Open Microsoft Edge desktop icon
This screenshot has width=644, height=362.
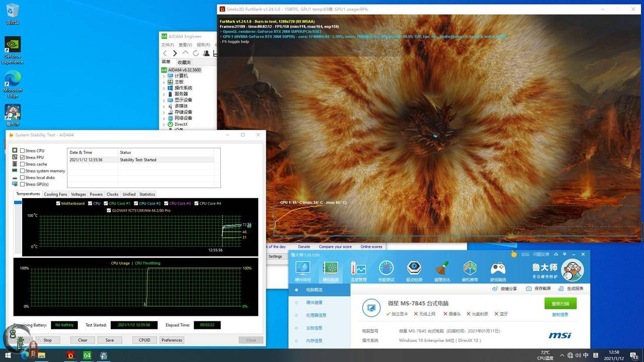(x=13, y=84)
